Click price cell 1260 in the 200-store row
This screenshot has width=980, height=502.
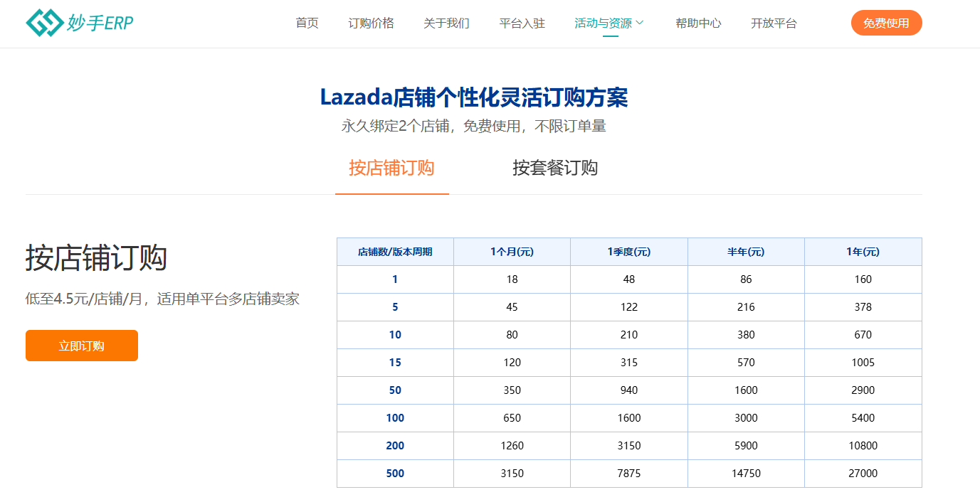(512, 446)
